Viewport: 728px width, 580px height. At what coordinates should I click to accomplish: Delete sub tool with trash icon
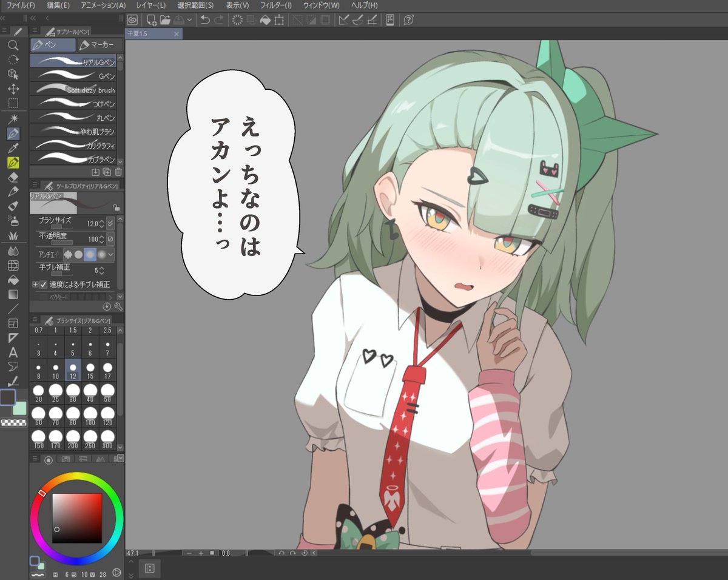[118, 172]
